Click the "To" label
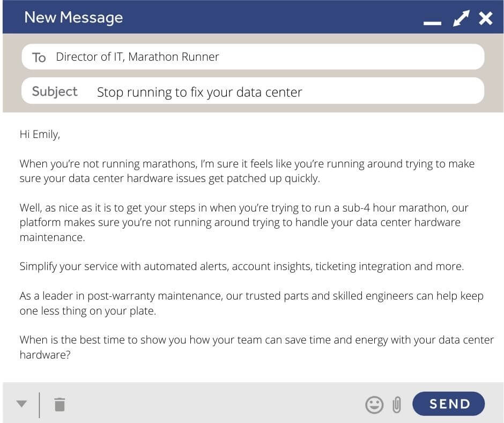Viewport: 504px width, 423px height. (x=39, y=57)
